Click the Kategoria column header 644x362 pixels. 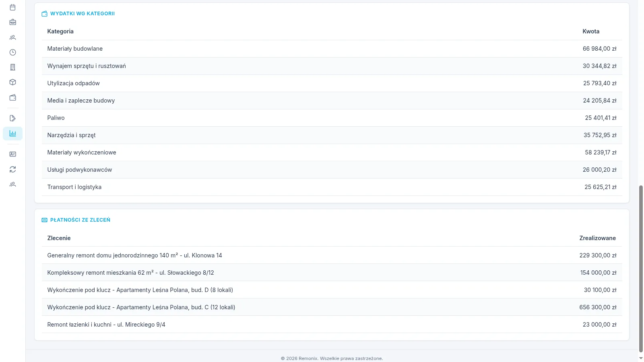(60, 31)
